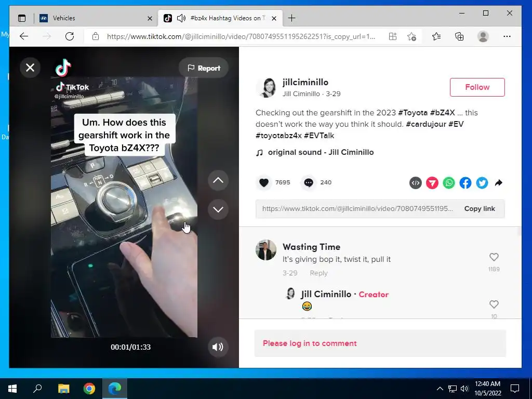Show hidden tray icons
The height and width of the screenshot is (399, 532).
440,389
